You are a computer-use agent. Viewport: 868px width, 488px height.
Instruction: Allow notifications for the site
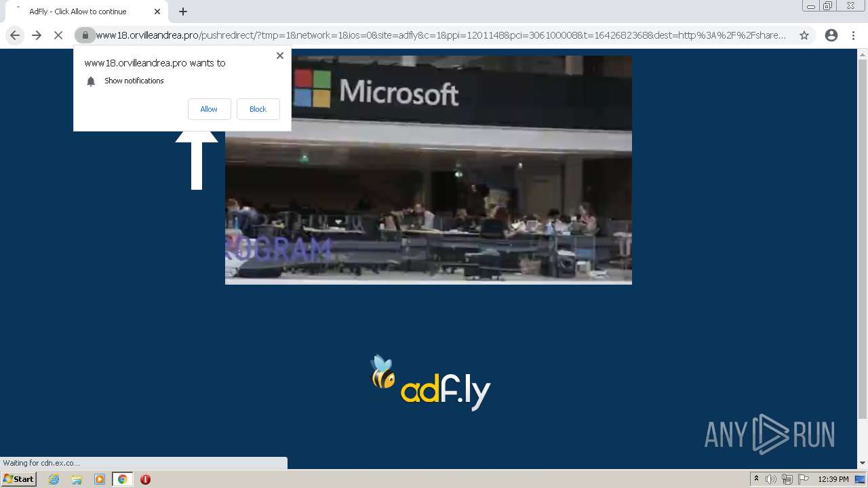[x=209, y=109]
